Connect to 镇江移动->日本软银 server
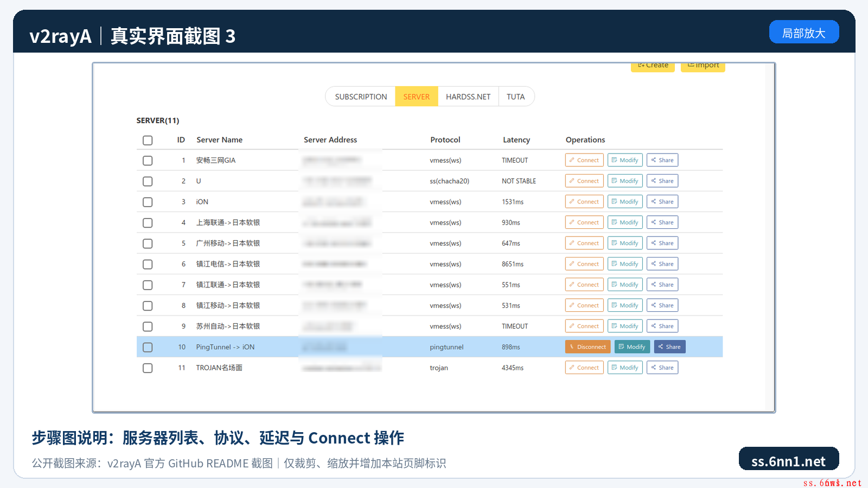Image resolution: width=868 pixels, height=488 pixels. click(x=584, y=305)
